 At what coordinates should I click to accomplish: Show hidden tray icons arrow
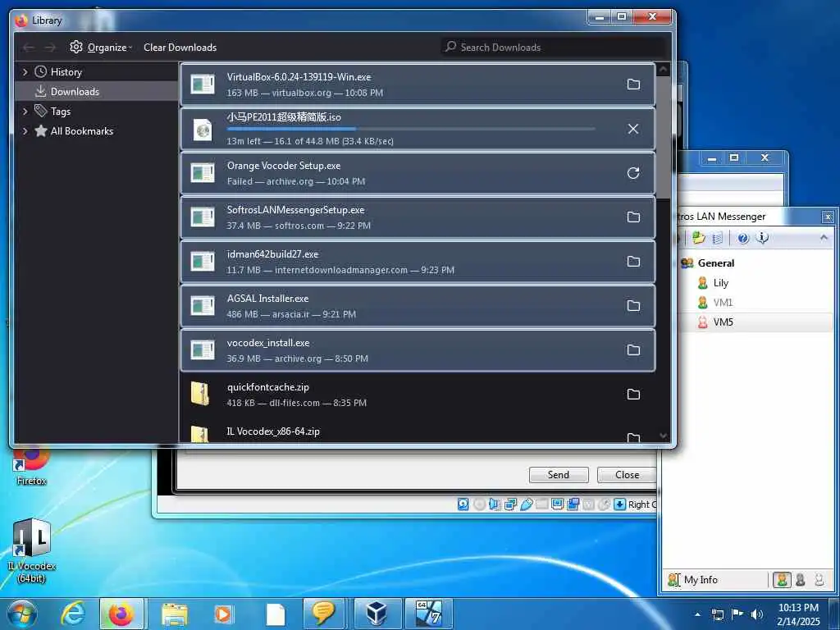coord(697,614)
